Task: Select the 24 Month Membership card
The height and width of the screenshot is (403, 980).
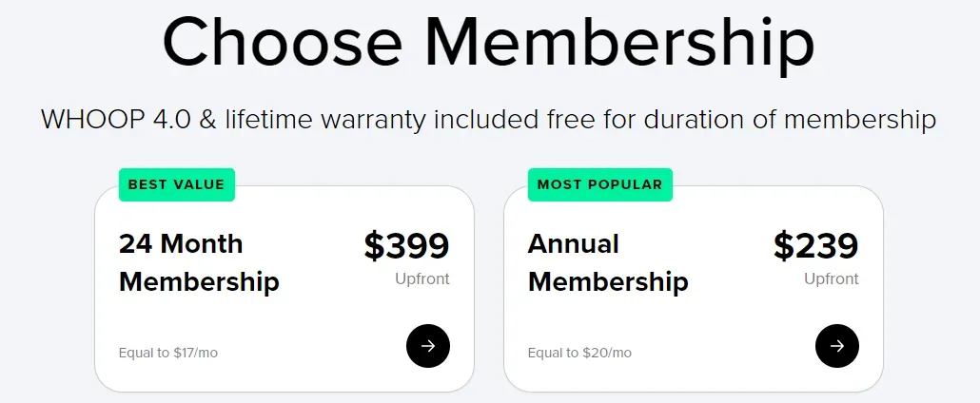Action: pos(284,289)
